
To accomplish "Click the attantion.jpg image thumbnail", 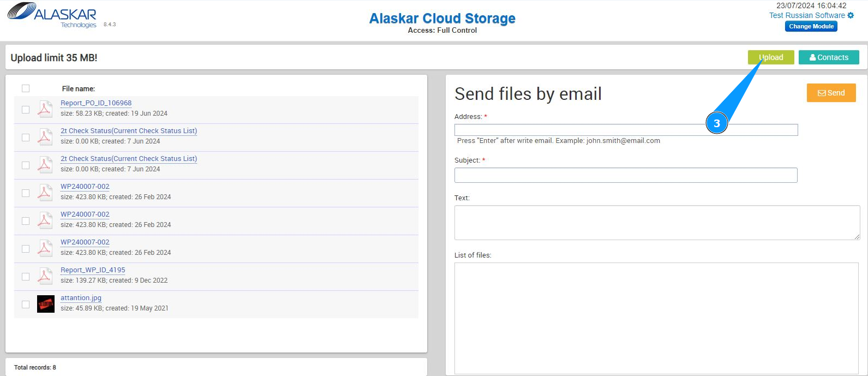I will (x=46, y=303).
